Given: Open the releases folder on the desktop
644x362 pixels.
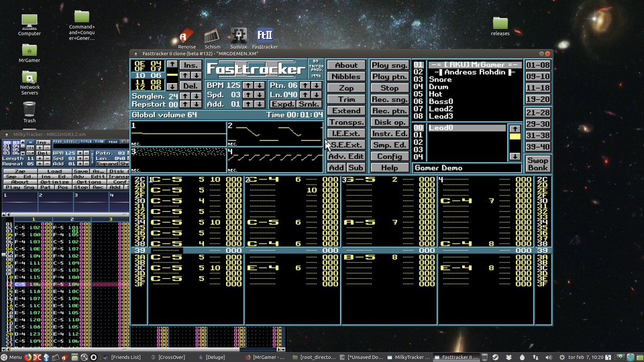Looking at the screenshot, I should click(x=500, y=26).
